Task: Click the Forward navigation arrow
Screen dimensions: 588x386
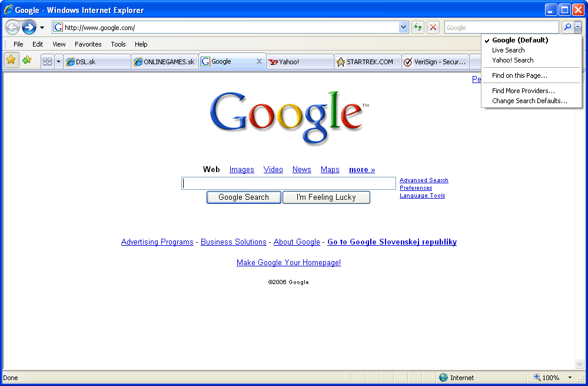Action: coord(29,28)
